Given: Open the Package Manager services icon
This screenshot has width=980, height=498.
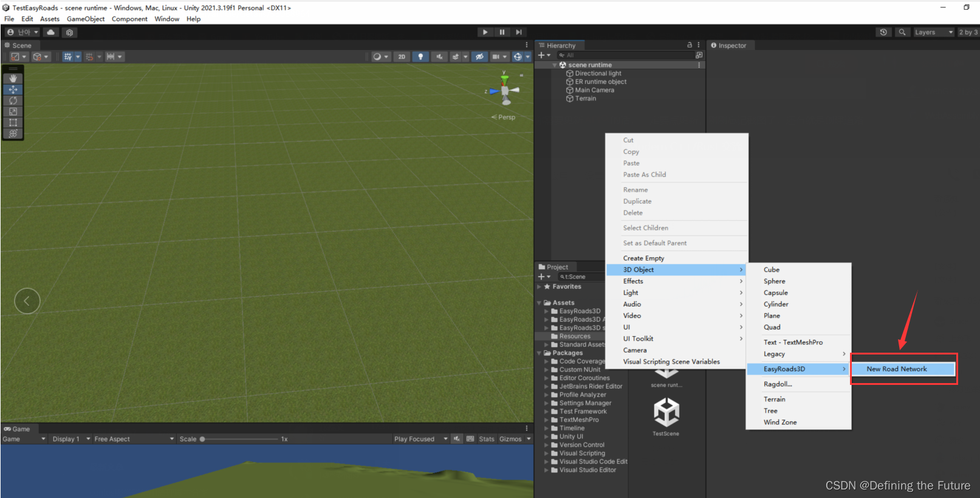Looking at the screenshot, I should 69,32.
